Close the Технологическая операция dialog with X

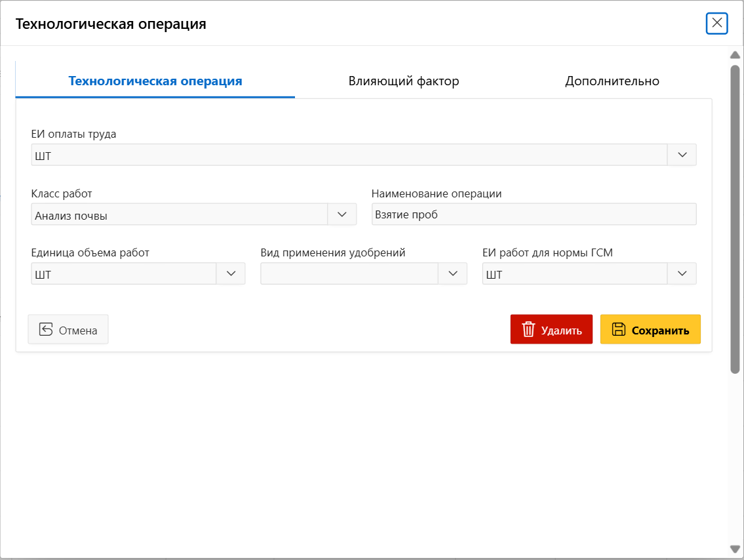coord(717,24)
